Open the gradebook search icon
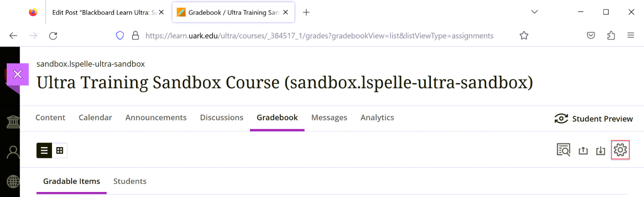 pyautogui.click(x=563, y=150)
